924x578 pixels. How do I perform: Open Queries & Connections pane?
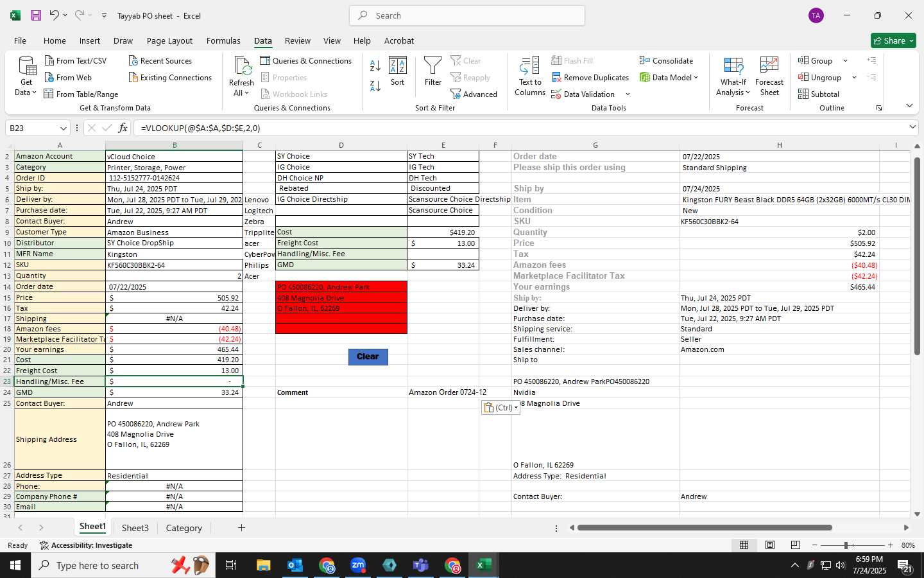point(306,60)
